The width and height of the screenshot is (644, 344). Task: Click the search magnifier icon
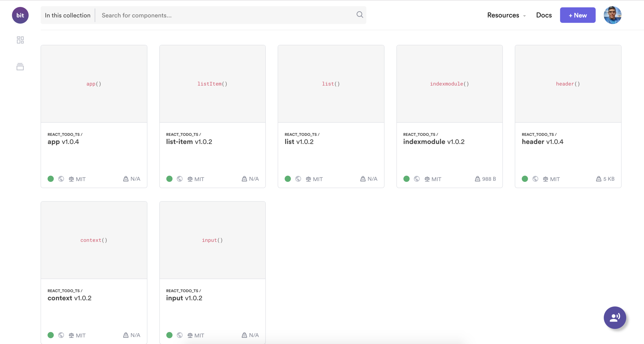(x=360, y=15)
